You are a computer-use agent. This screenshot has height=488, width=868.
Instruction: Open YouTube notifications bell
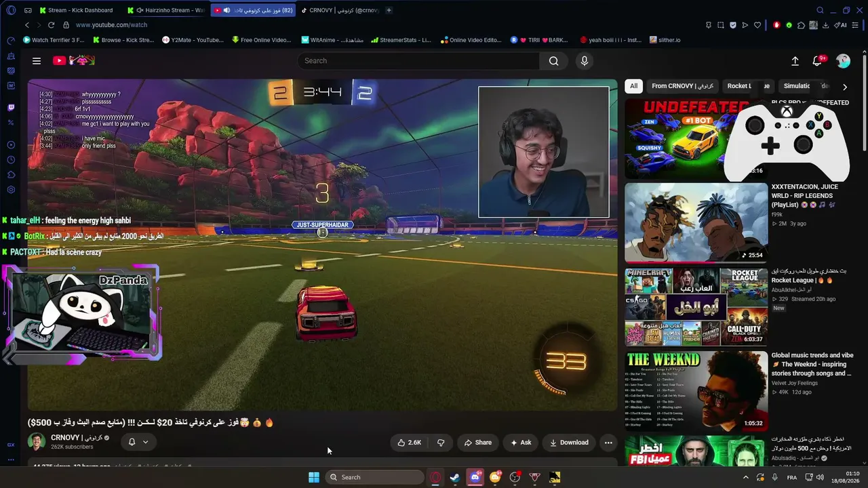point(817,61)
